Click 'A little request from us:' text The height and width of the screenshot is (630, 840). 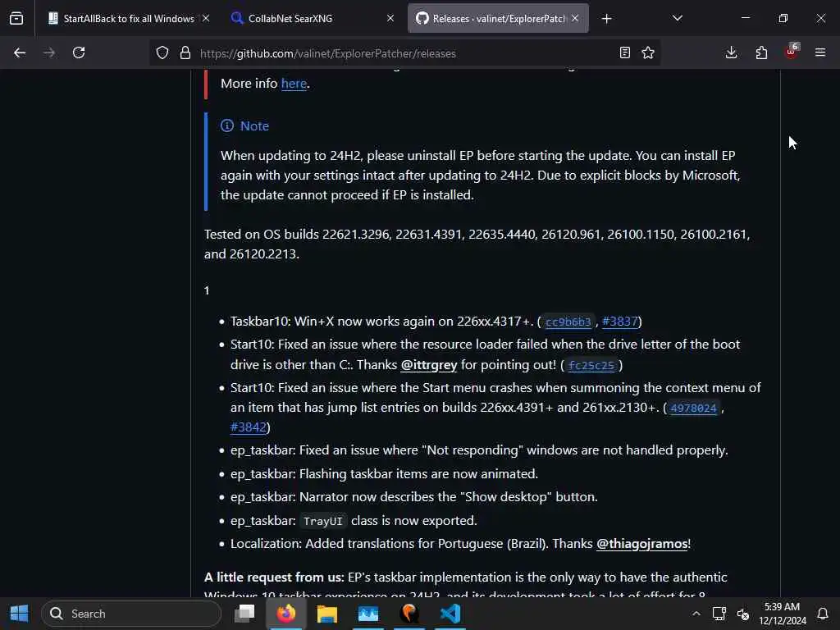274,577
